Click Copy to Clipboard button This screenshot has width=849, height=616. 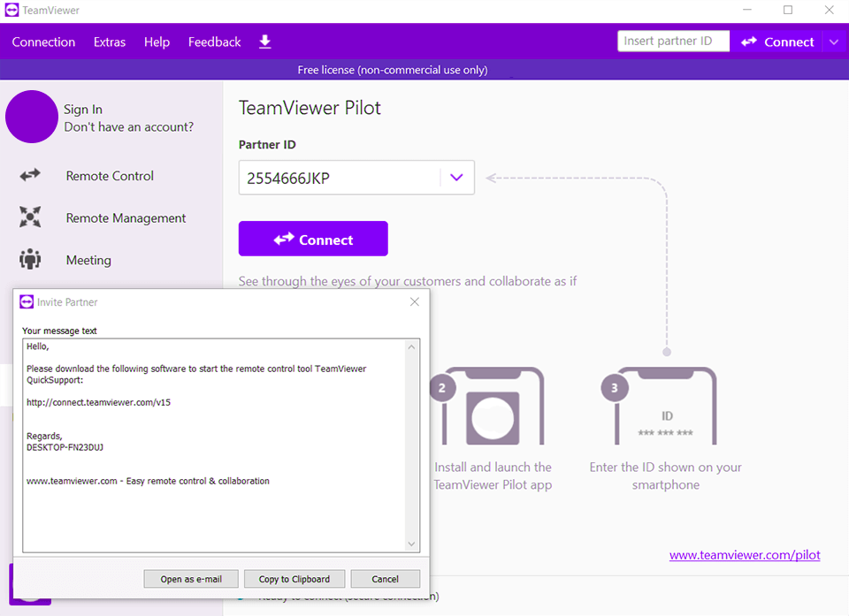click(294, 579)
